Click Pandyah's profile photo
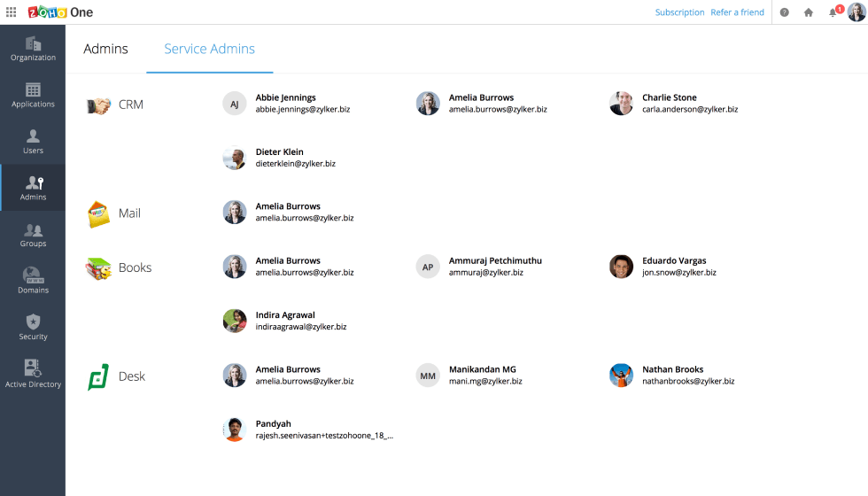The image size is (868, 496). click(x=235, y=430)
